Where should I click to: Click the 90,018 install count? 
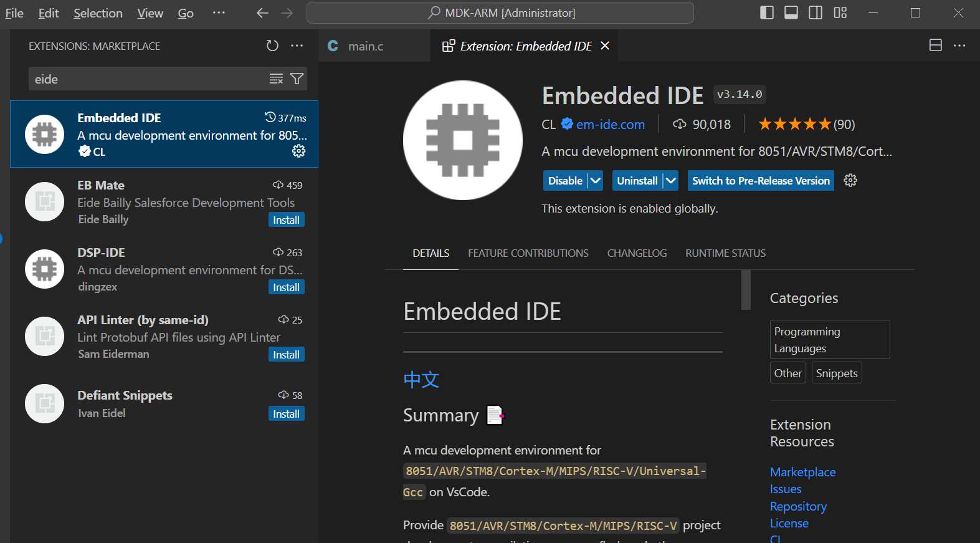pyautogui.click(x=702, y=124)
